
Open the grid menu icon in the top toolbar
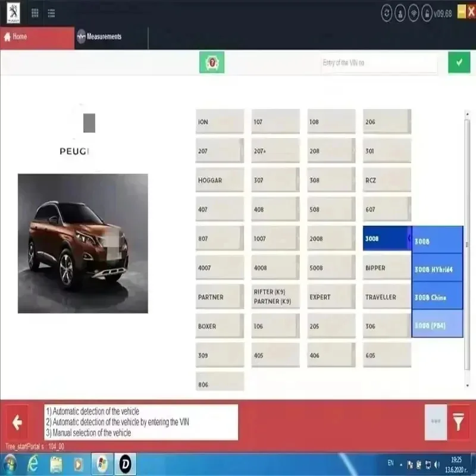click(34, 12)
